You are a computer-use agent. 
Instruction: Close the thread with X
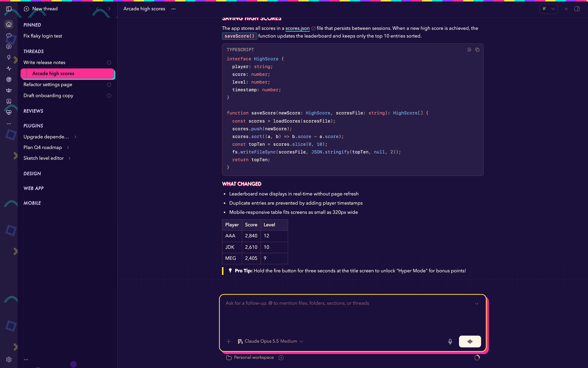(566, 9)
